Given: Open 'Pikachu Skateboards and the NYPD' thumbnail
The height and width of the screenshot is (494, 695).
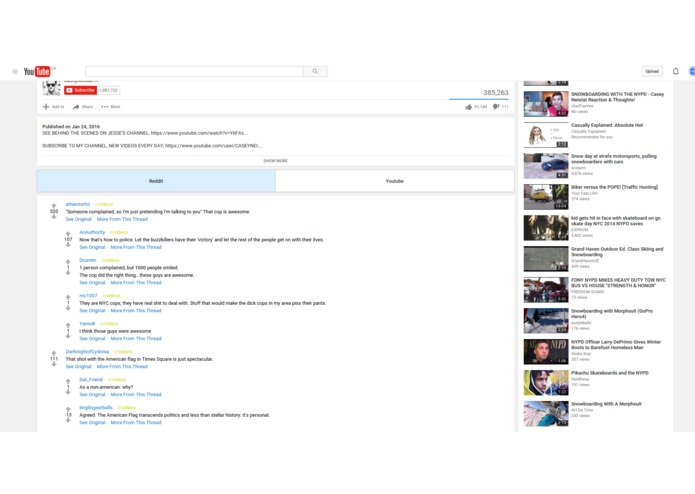Looking at the screenshot, I should point(546,383).
